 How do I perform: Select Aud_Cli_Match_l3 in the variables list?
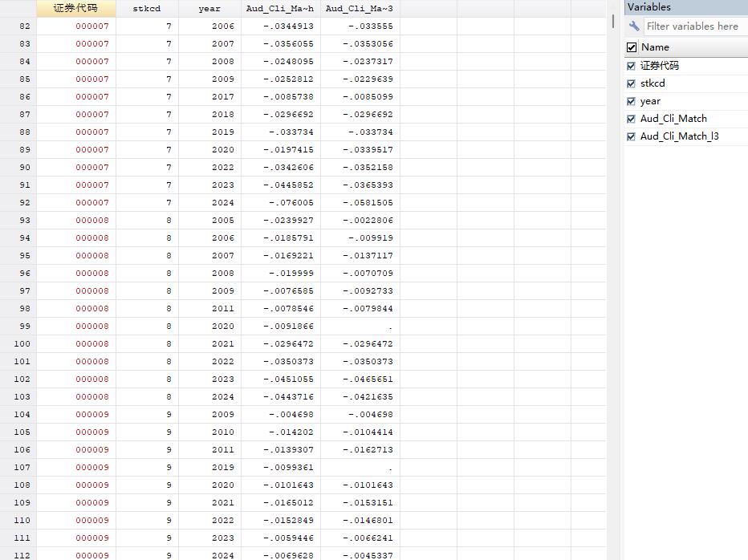(x=679, y=136)
